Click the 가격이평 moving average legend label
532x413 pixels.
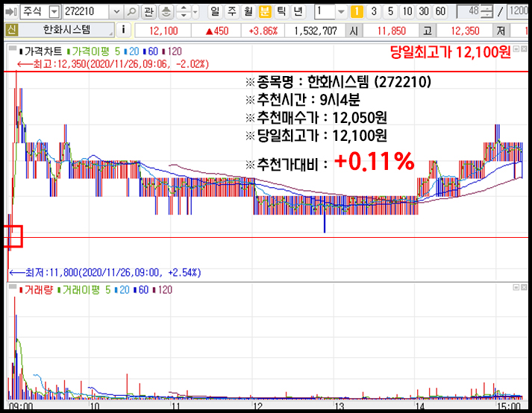(x=90, y=51)
